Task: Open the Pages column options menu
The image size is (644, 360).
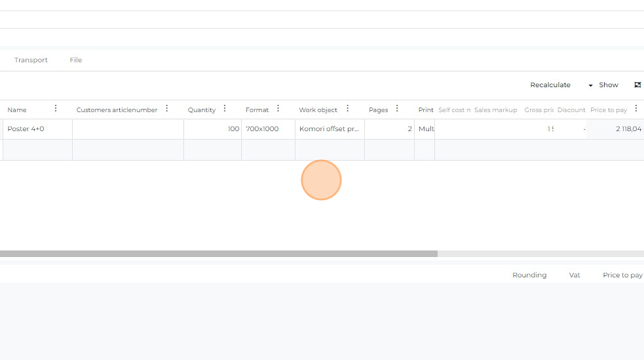Action: (x=397, y=109)
